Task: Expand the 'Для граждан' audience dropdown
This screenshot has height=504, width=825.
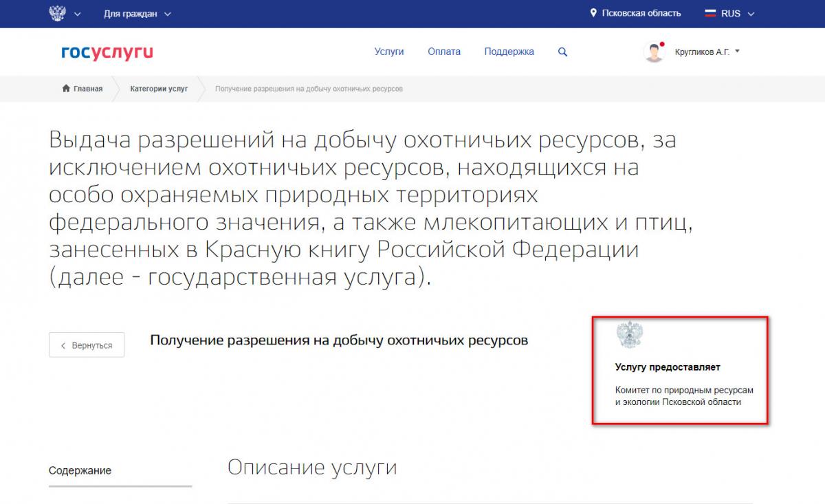Action: point(137,14)
